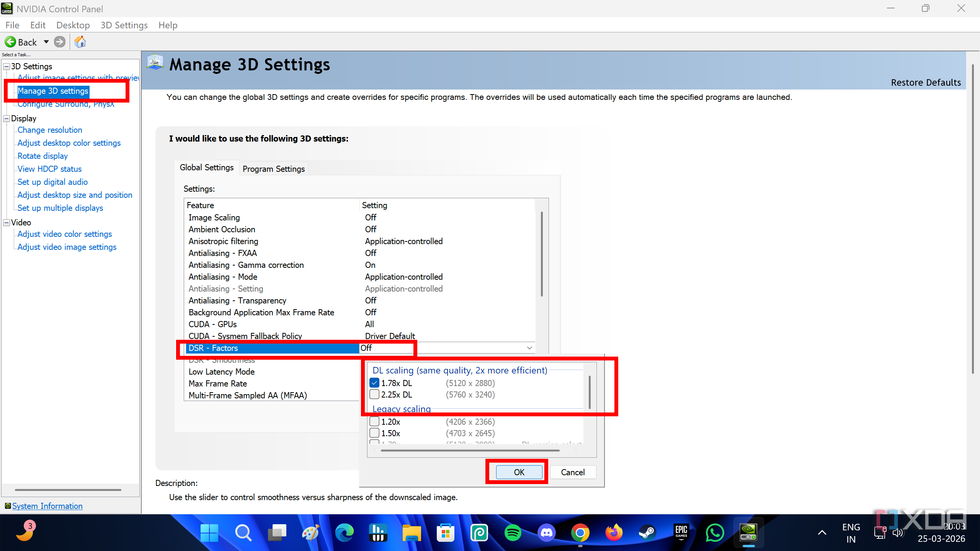Image resolution: width=980 pixels, height=551 pixels.
Task: Click settings list vertical scrollbar
Action: click(x=542, y=254)
